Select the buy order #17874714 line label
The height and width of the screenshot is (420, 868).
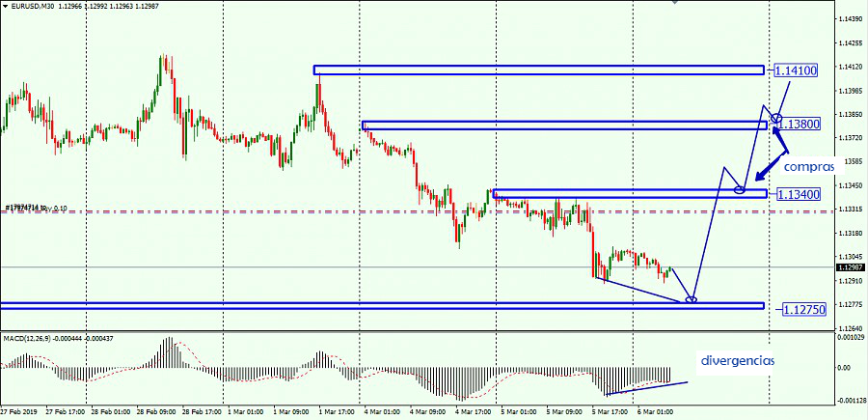point(36,208)
